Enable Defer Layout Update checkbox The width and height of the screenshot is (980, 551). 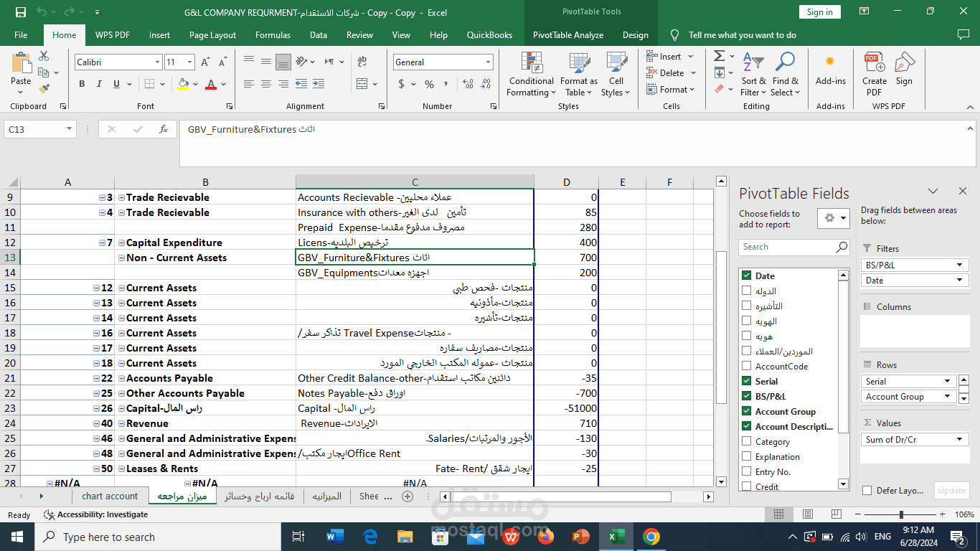(x=869, y=491)
